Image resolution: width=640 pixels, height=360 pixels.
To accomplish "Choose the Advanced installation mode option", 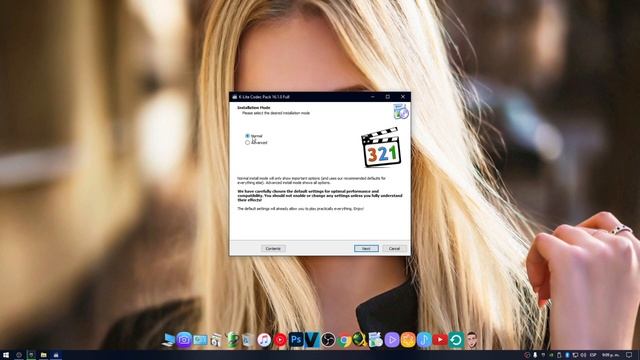I will [x=247, y=142].
